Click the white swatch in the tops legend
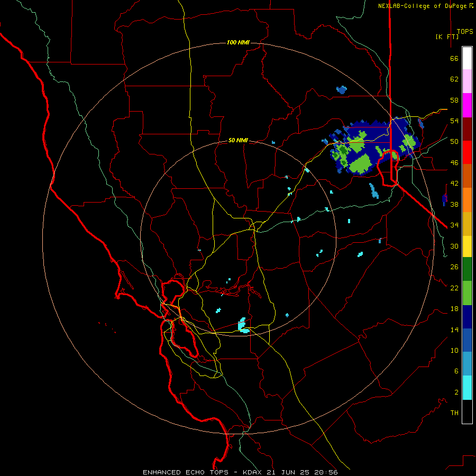The image size is (476, 476). (x=467, y=58)
